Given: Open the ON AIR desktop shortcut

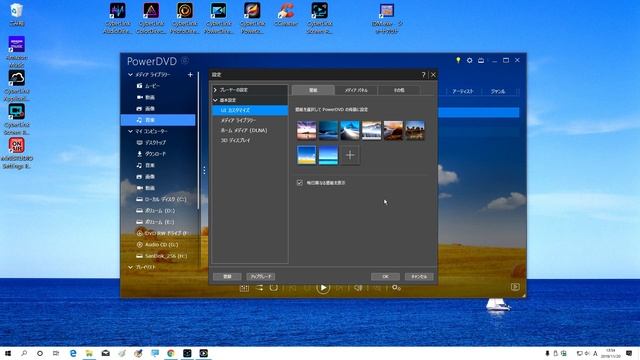Looking at the screenshot, I should [17, 153].
